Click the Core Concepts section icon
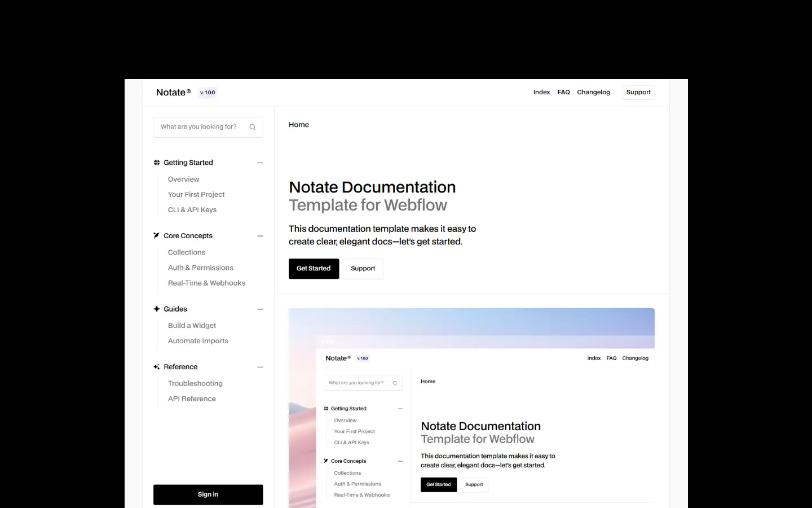Viewport: 812px width, 508px height. click(157, 235)
